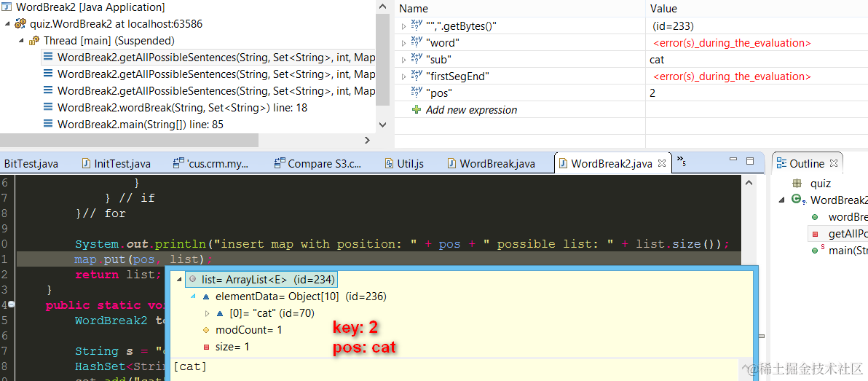
Task: Close the Outline view
Action: (x=835, y=162)
